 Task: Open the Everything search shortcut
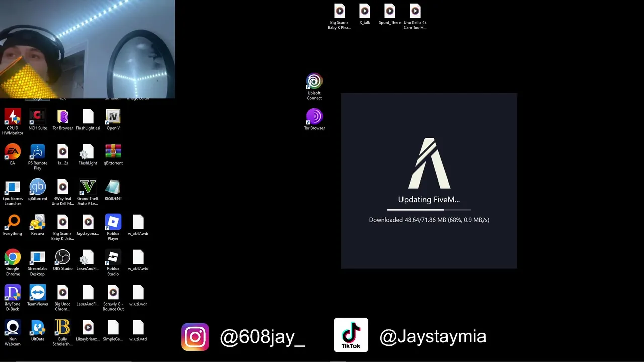(x=13, y=225)
